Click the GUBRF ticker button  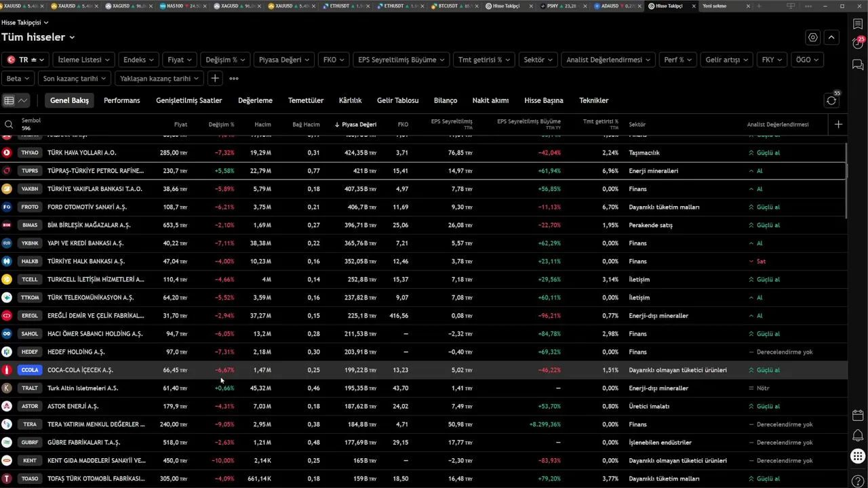(x=30, y=443)
